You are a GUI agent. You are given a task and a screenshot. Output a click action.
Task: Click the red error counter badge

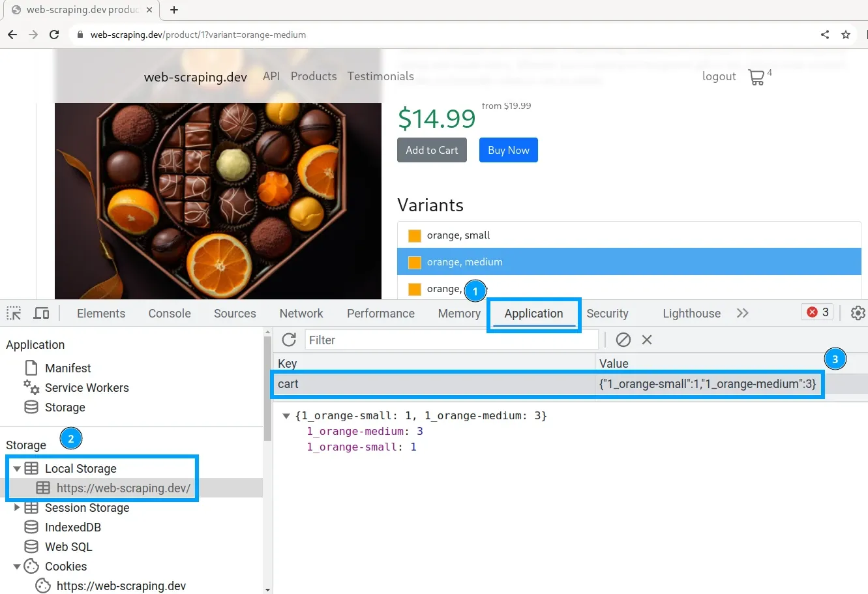point(816,312)
